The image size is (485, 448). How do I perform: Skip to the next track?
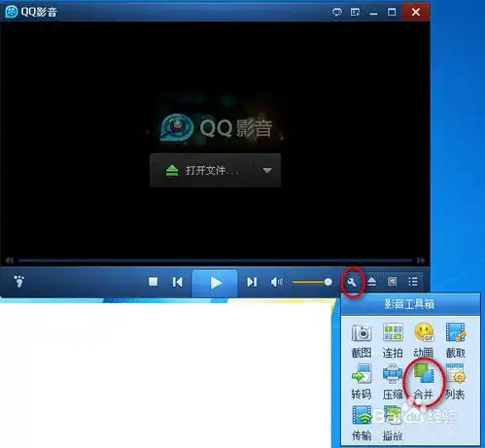[252, 282]
